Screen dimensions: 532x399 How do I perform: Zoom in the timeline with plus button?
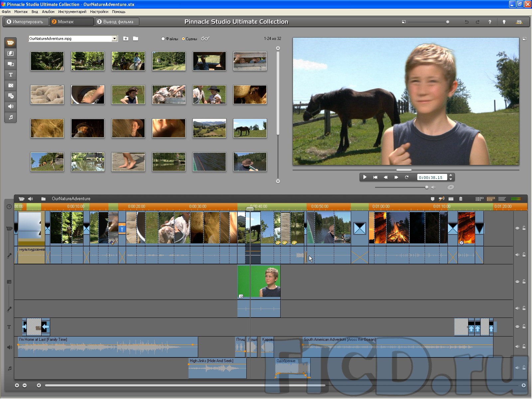tap(17, 385)
